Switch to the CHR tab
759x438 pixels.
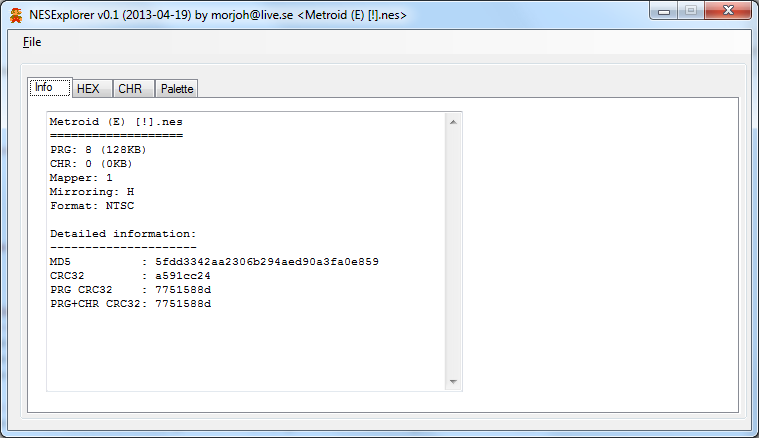click(x=134, y=89)
